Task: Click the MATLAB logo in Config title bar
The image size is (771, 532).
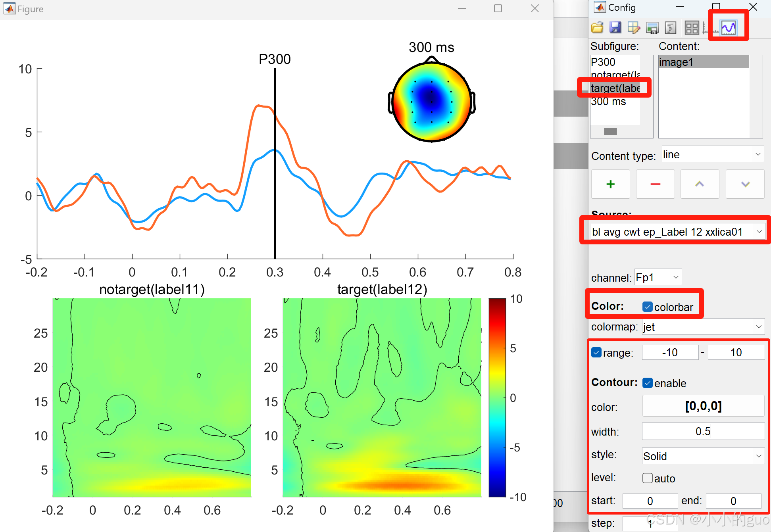Action: point(600,7)
